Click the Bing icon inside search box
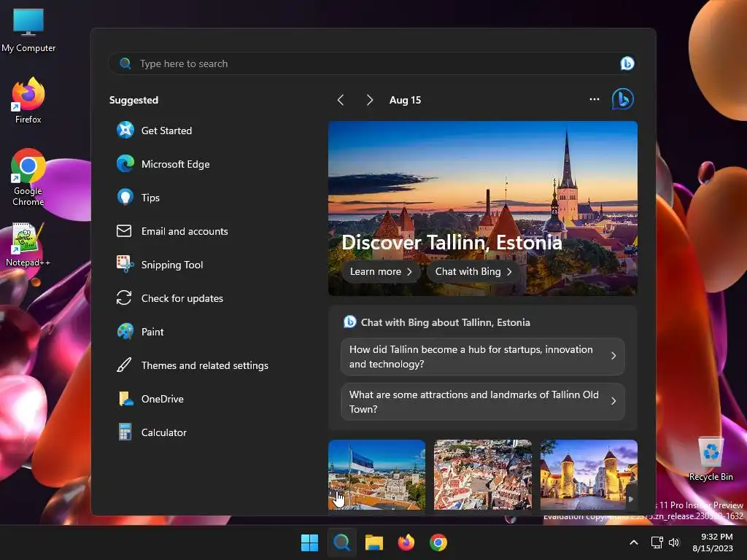The width and height of the screenshot is (747, 560). click(x=627, y=63)
